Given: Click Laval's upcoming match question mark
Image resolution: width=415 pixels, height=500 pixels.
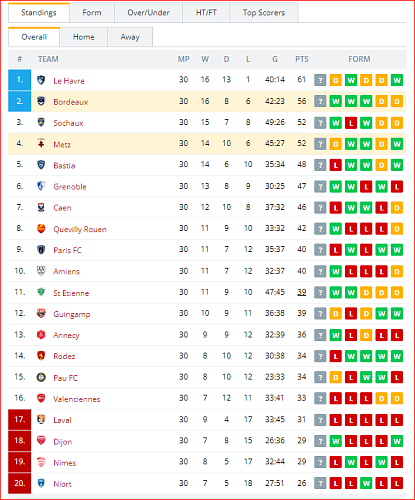Looking at the screenshot, I should 320,420.
